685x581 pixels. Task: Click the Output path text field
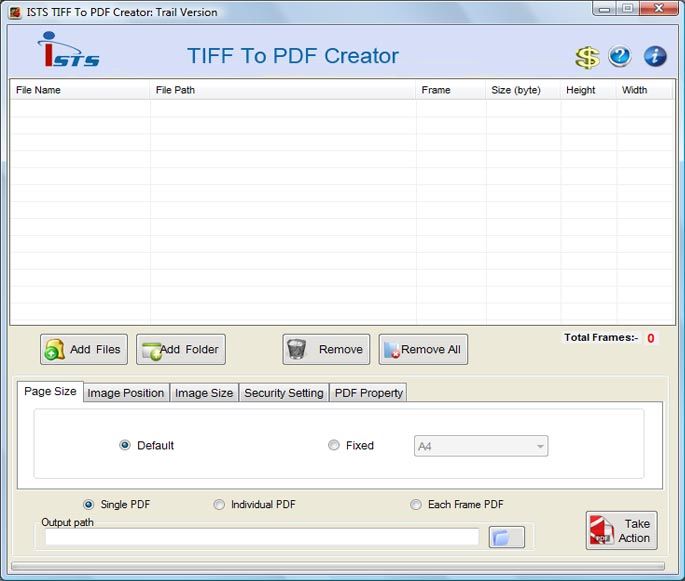[262, 537]
